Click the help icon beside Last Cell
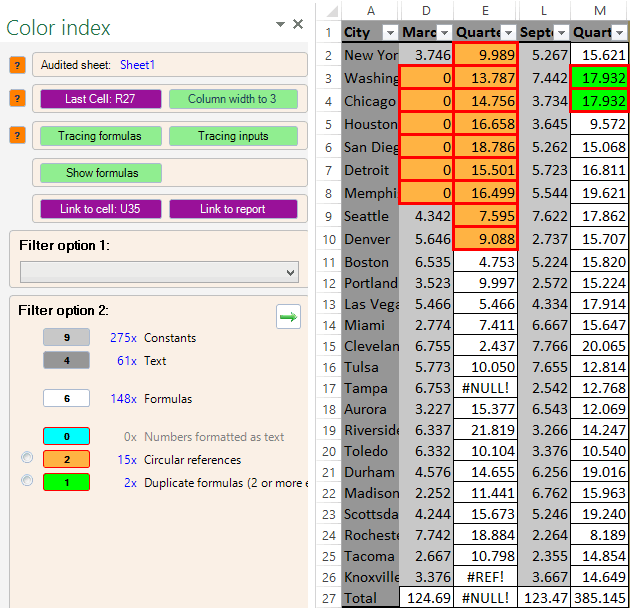 [17, 98]
